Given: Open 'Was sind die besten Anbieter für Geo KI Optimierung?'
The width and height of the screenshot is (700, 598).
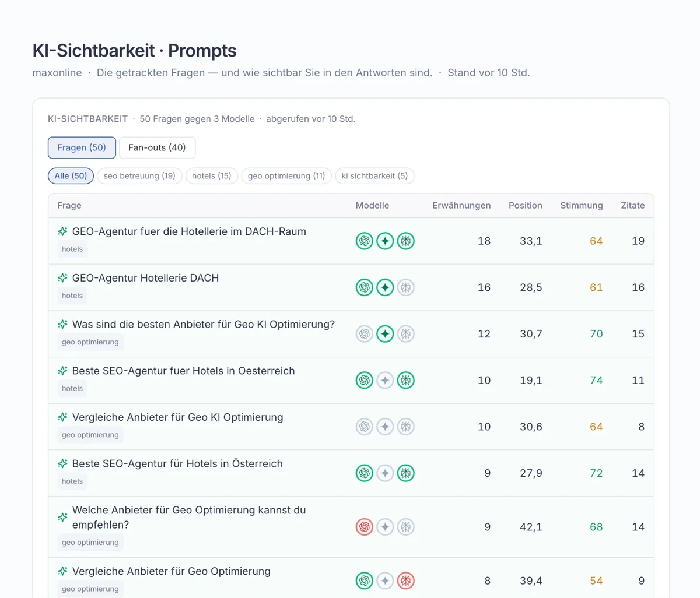Looking at the screenshot, I should (x=204, y=324).
